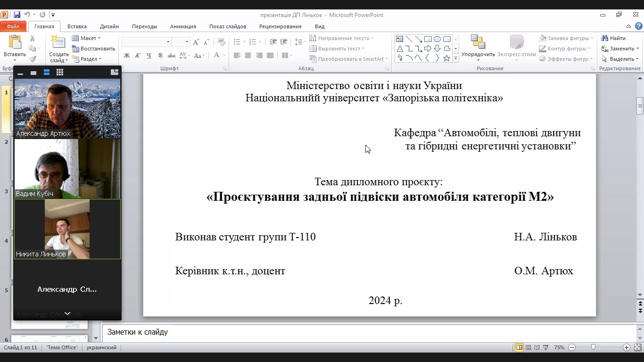Toggle italic formatting

137,55
